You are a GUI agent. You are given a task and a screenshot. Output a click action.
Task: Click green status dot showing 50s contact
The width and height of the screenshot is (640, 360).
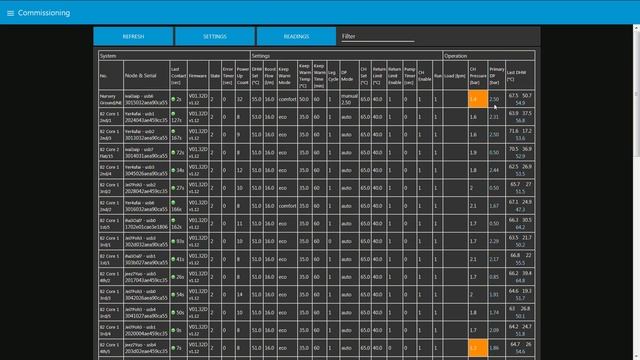pyautogui.click(x=173, y=313)
